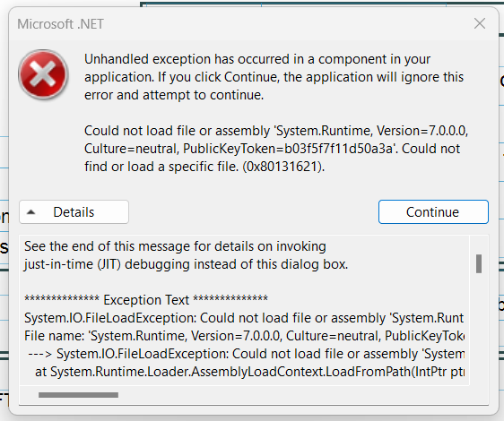504x421 pixels.
Task: Click the vertical scrollbar thumb in details box
Action: pos(479,264)
